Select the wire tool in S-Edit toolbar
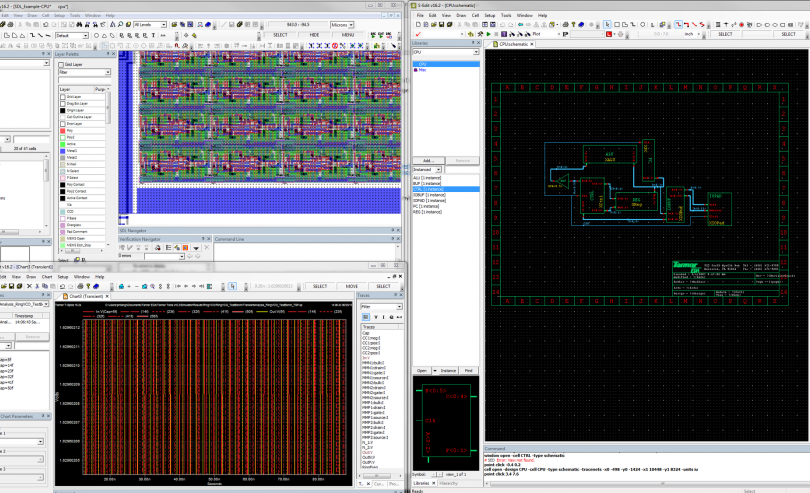 click(x=678, y=24)
